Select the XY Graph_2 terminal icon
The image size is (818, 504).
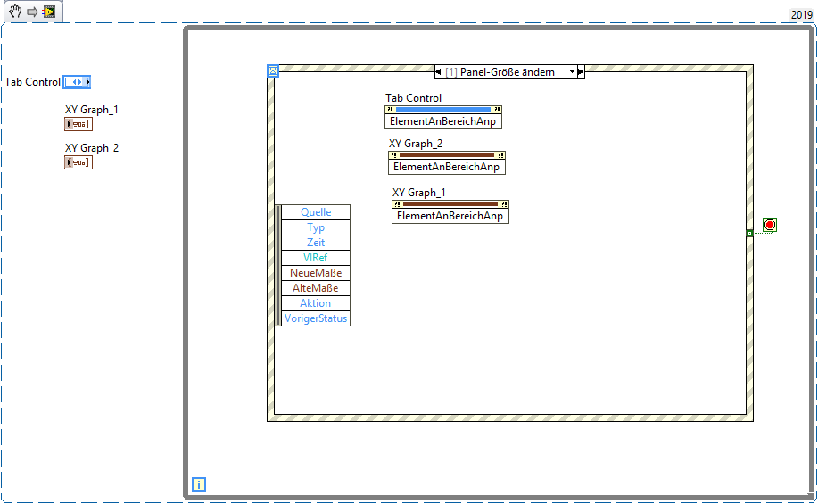[78, 162]
